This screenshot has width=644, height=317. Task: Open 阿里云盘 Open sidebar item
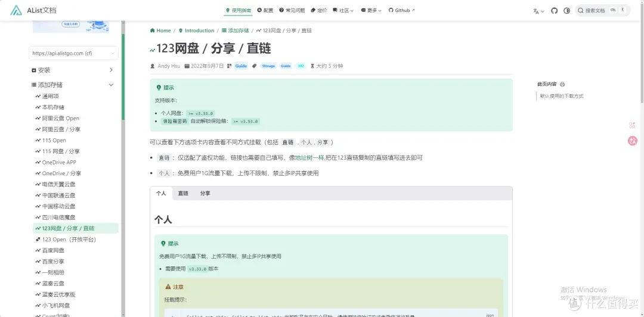pyautogui.click(x=76, y=118)
